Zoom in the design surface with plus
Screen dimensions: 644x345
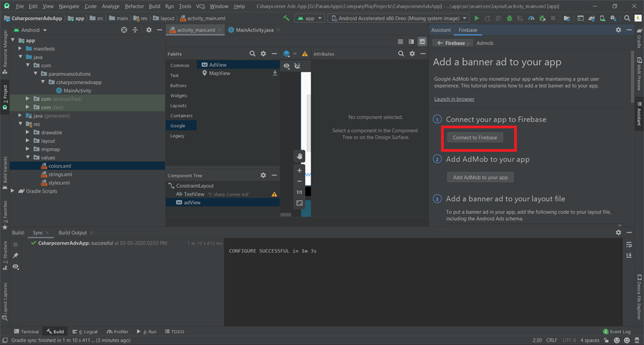pos(299,171)
